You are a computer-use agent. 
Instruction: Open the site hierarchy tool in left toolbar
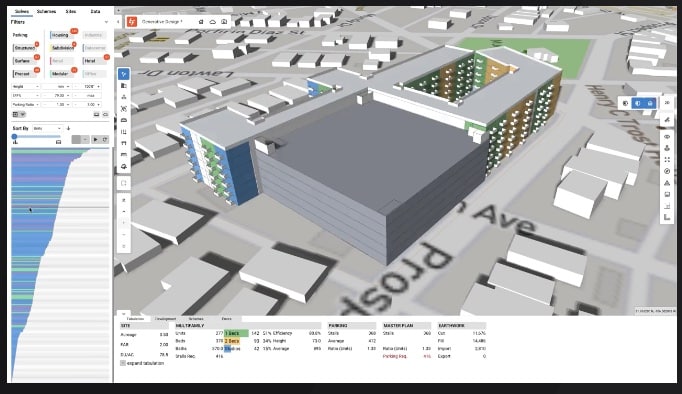[124, 97]
